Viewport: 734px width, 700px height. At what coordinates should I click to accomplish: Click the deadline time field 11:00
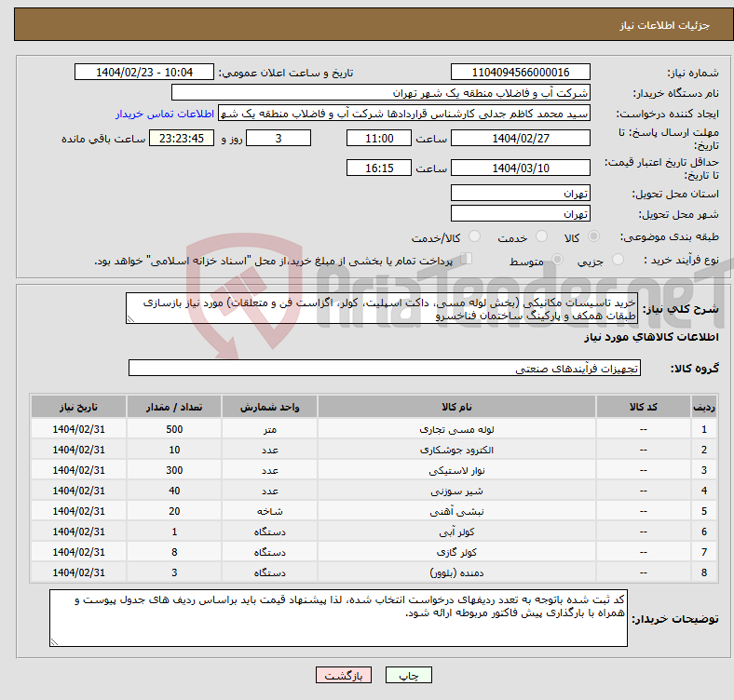click(379, 139)
